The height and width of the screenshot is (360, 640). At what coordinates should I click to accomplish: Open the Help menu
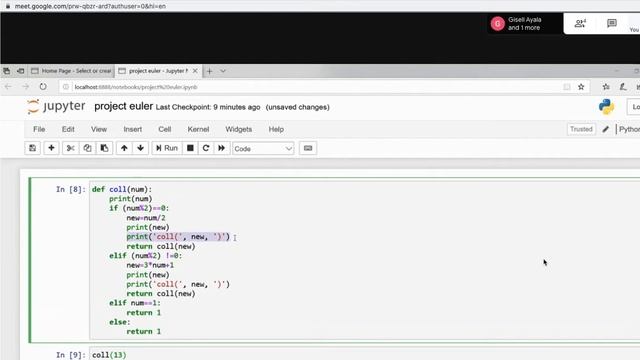tap(276, 129)
